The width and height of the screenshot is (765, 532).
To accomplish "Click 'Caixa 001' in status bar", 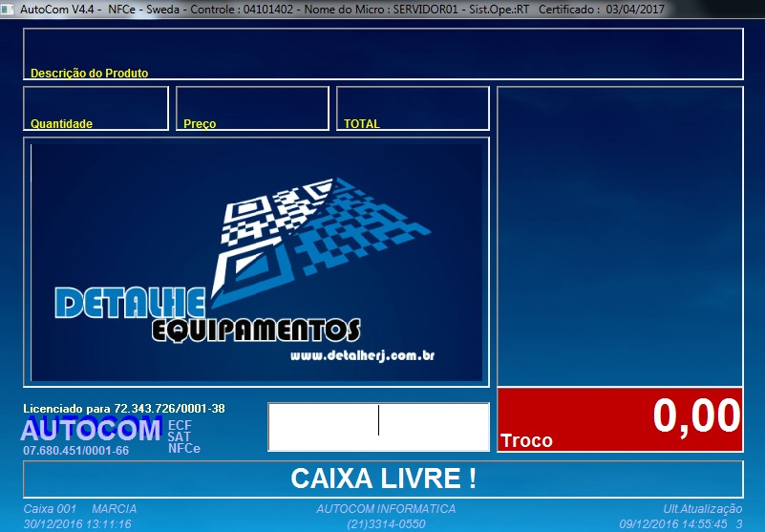I will (x=50, y=509).
